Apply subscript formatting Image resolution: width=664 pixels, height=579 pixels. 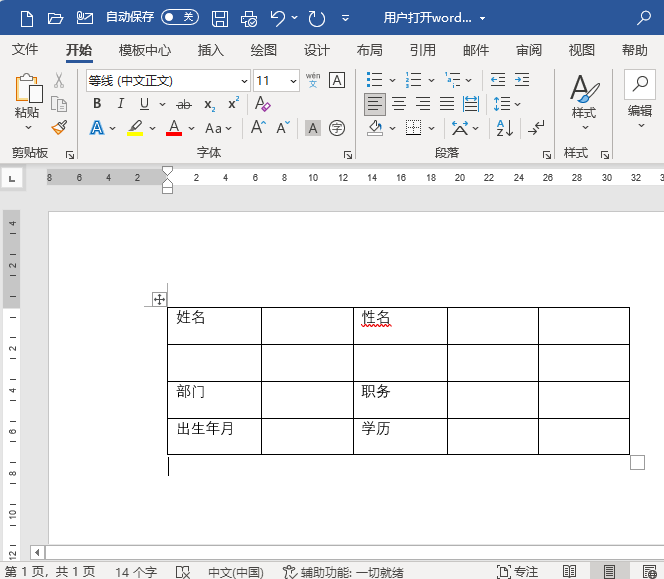[x=210, y=104]
